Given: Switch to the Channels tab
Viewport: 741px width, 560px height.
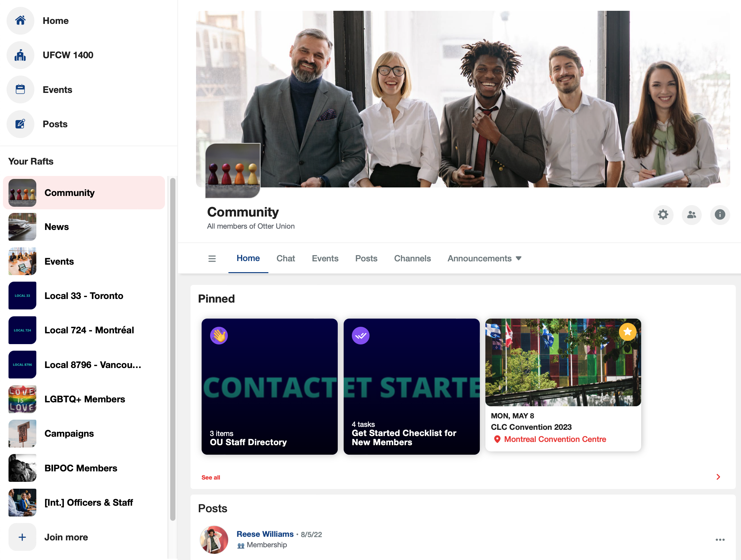Looking at the screenshot, I should click(x=412, y=258).
